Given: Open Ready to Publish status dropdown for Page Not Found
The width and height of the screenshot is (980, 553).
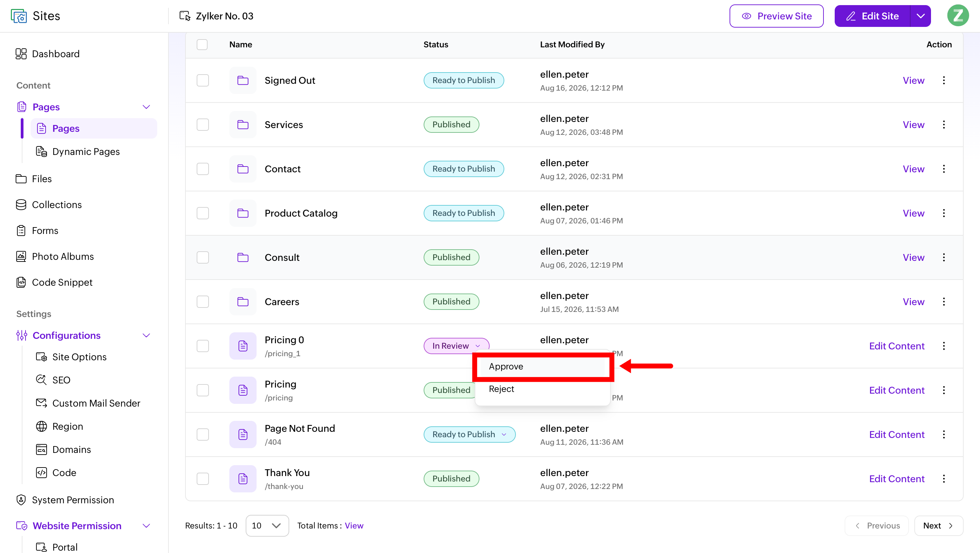Looking at the screenshot, I should [470, 434].
